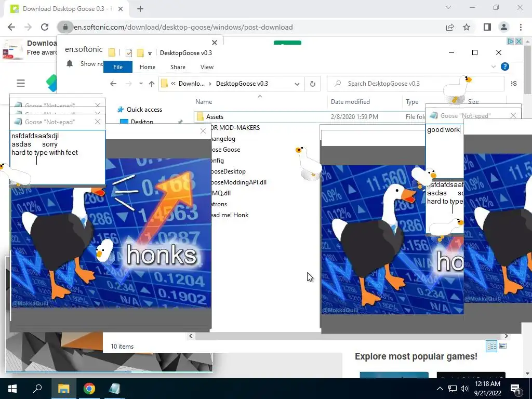Open Home ribbon tab
The width and height of the screenshot is (532, 399).
click(147, 67)
